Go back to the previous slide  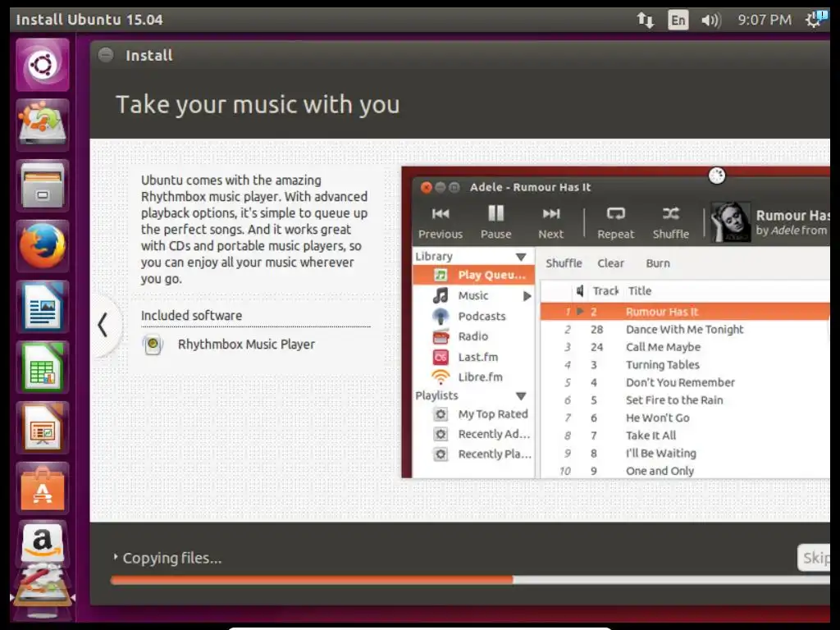tap(103, 325)
